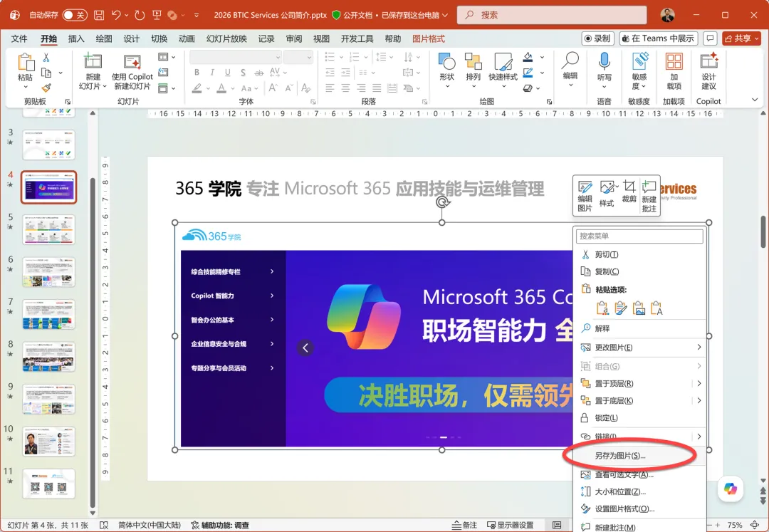
Task: Click the Add-ins (加载项) icon
Action: 674,62
